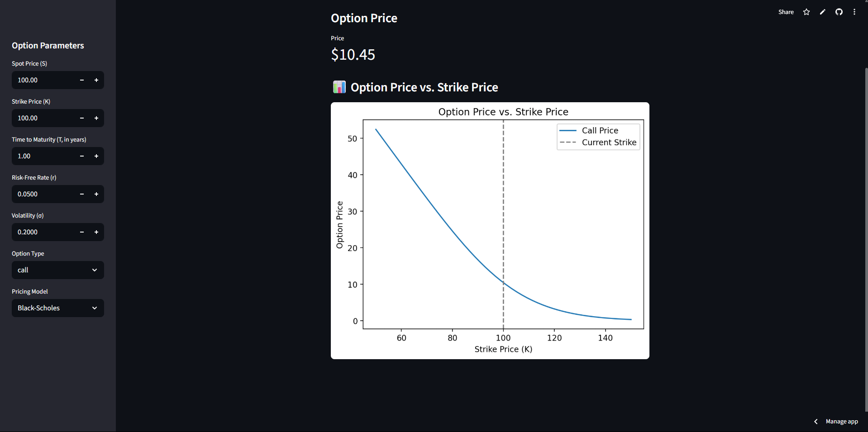Open Manage app at the bottom
The width and height of the screenshot is (868, 432).
click(842, 421)
